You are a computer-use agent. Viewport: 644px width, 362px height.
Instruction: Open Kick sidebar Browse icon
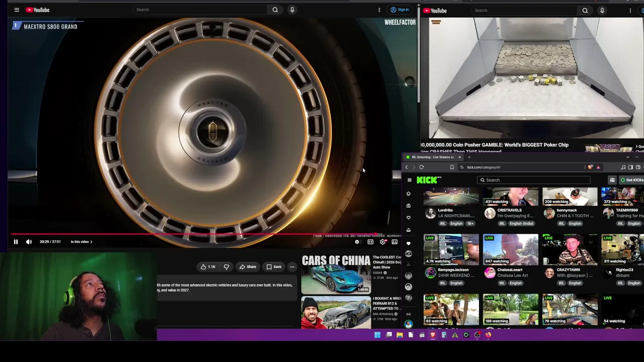[x=409, y=206]
